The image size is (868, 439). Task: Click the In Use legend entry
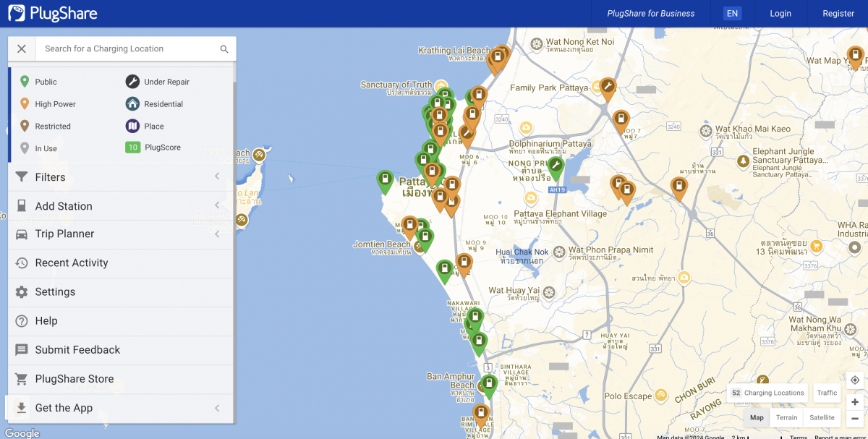38,148
